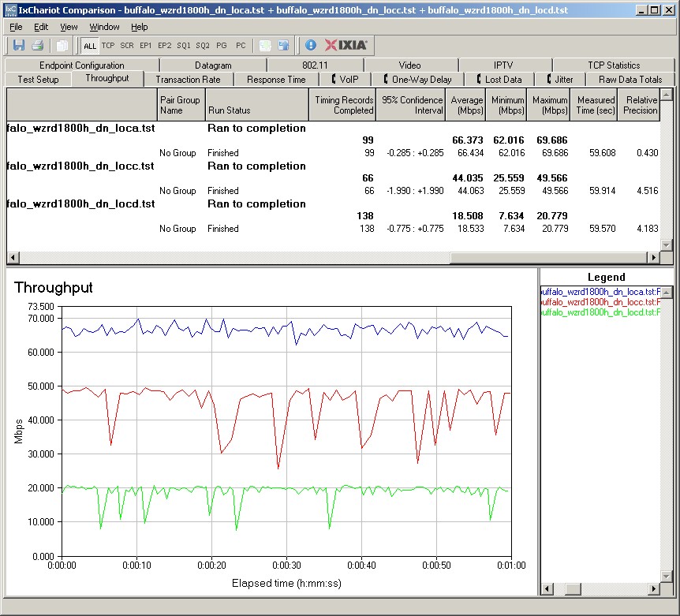The image size is (680, 616).
Task: Select the green locd.tst legend entry
Action: [x=600, y=312]
